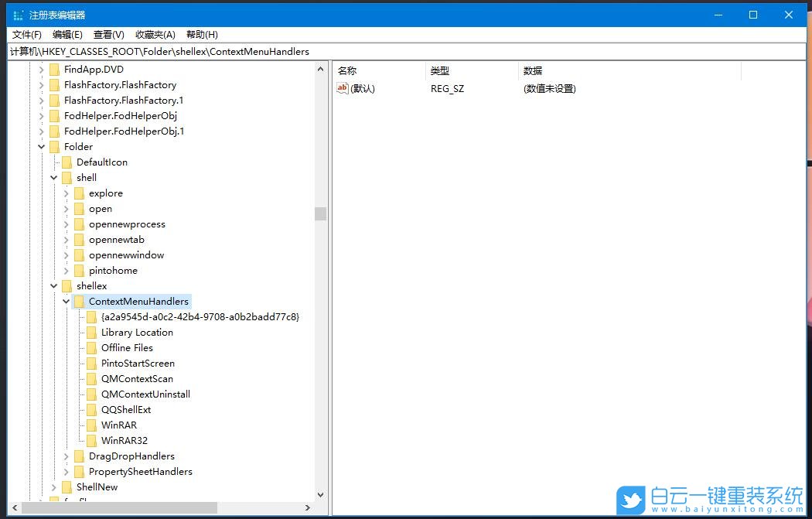Select the ContextMenuHandlers folder icon
Screen dimensions: 812x519
coord(80,301)
